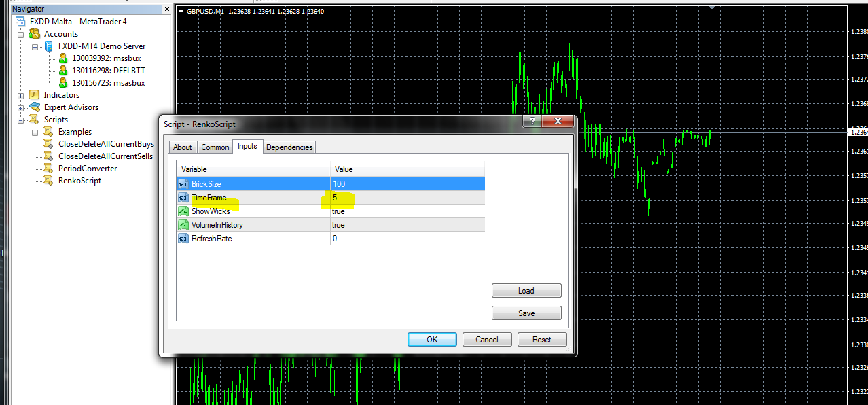This screenshot has height=405, width=868.
Task: Close the Navigator panel
Action: [x=166, y=10]
